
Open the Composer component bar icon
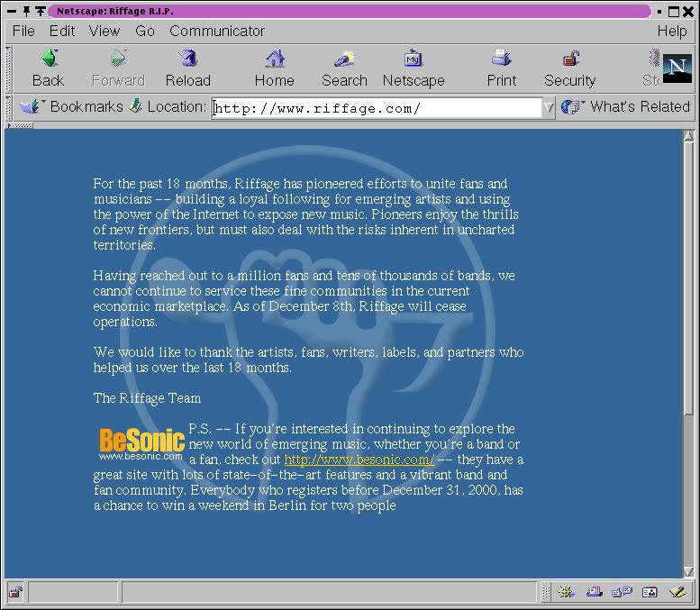point(678,593)
